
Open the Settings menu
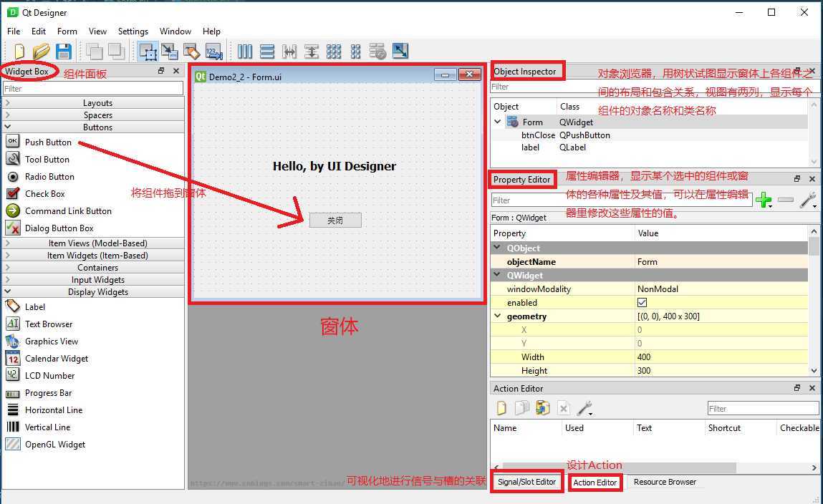tap(133, 31)
